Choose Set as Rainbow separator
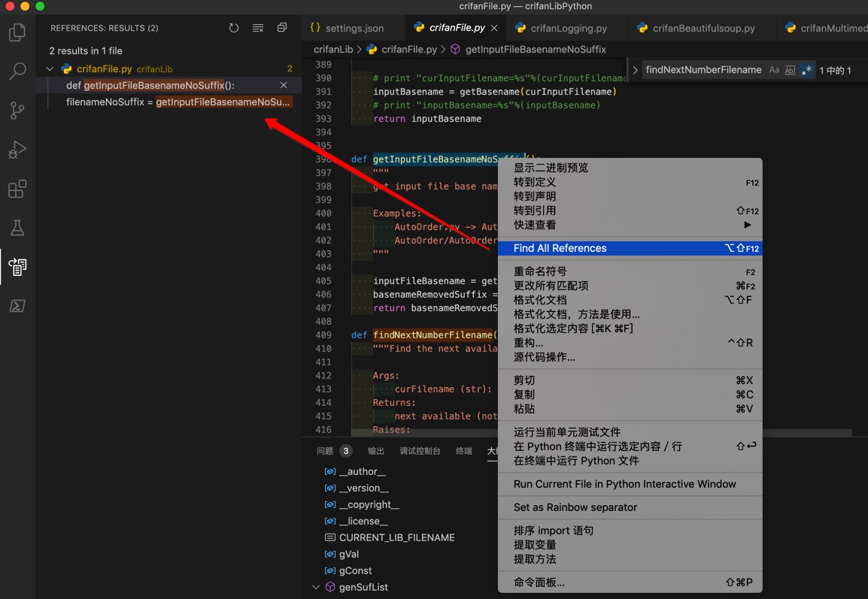Screen dimensions: 868x599 tap(630, 507)
